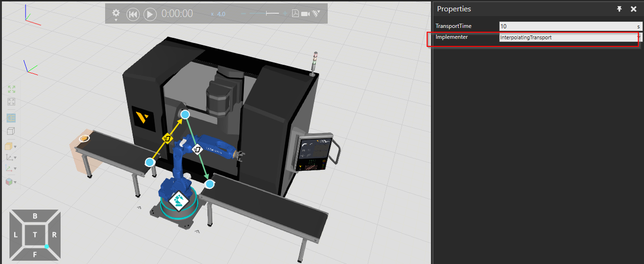Select the white transport link diamond icon
The width and height of the screenshot is (644, 264).
coord(197,150)
